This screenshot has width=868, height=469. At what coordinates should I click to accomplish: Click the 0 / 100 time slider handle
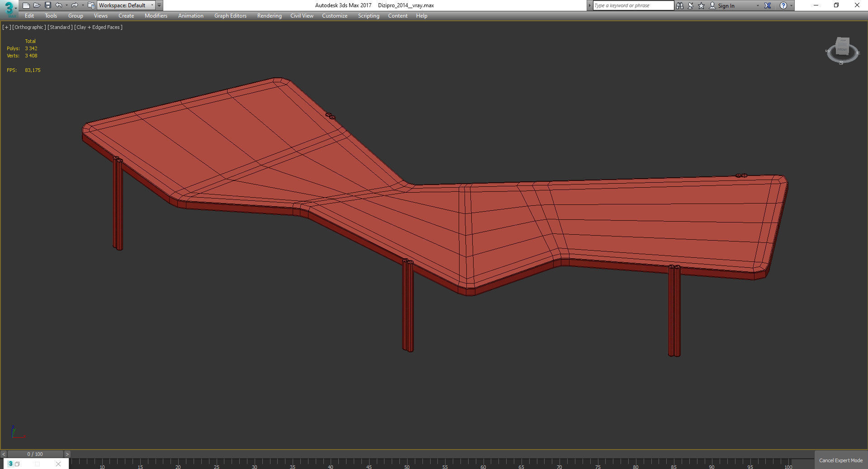(x=35, y=454)
